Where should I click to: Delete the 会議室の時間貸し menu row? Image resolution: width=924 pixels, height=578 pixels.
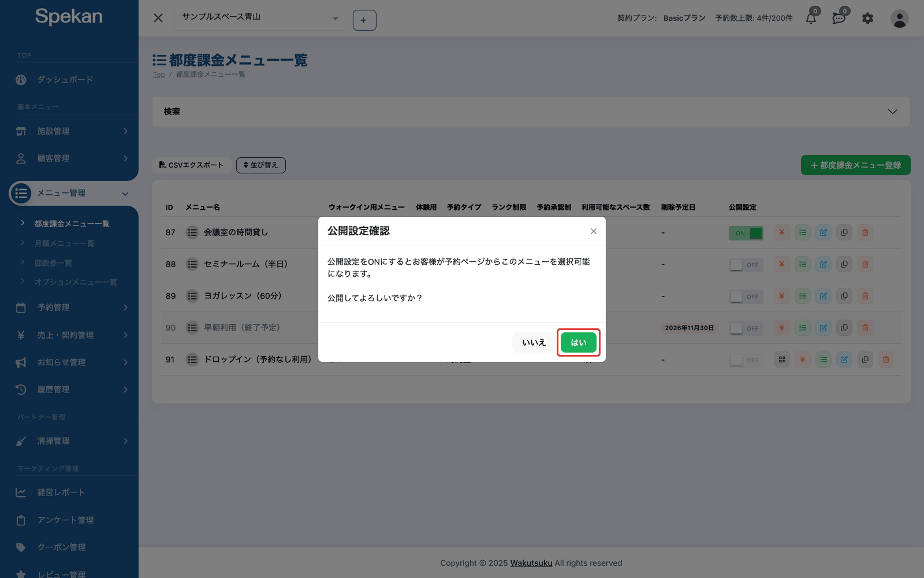coord(865,232)
